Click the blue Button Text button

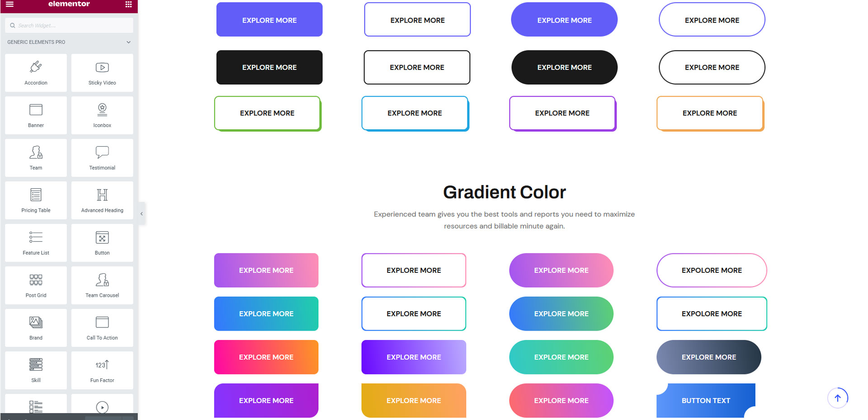pyautogui.click(x=706, y=400)
